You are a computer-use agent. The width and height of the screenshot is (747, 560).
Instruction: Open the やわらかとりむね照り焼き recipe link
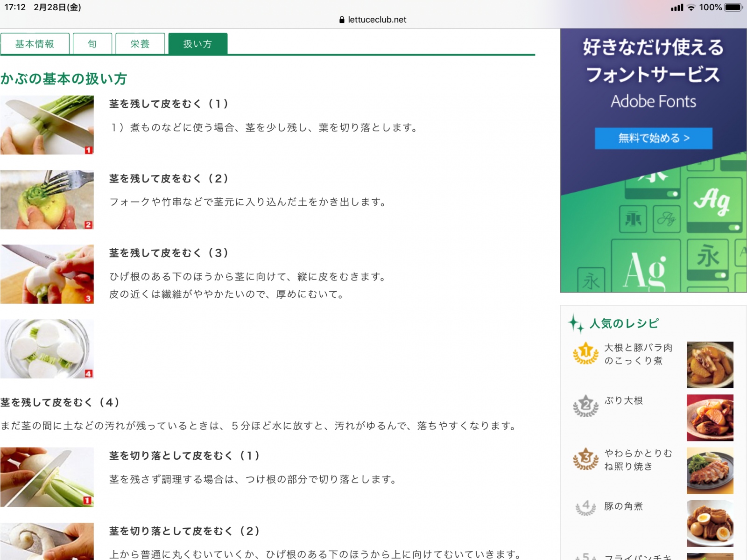[x=638, y=460]
